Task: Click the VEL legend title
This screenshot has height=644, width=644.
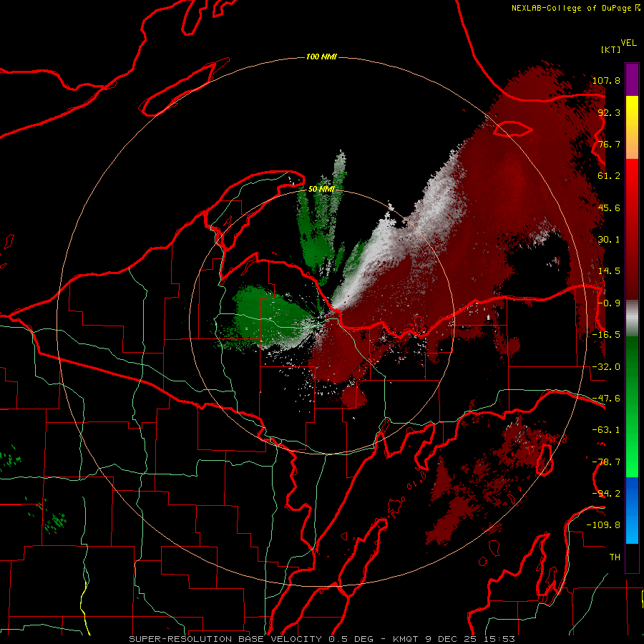Action: tap(628, 43)
